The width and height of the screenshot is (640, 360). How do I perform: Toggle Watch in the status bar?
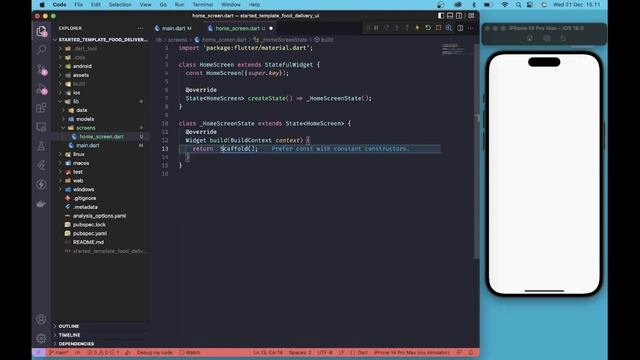[x=190, y=353]
